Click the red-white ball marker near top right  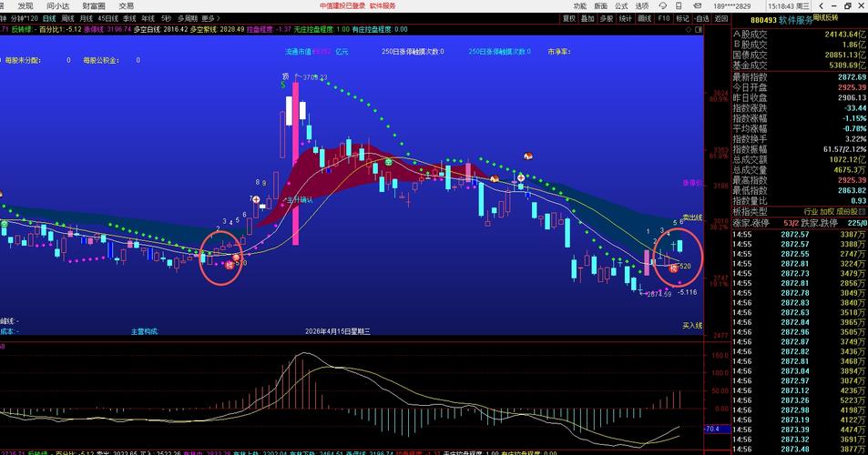(528, 157)
